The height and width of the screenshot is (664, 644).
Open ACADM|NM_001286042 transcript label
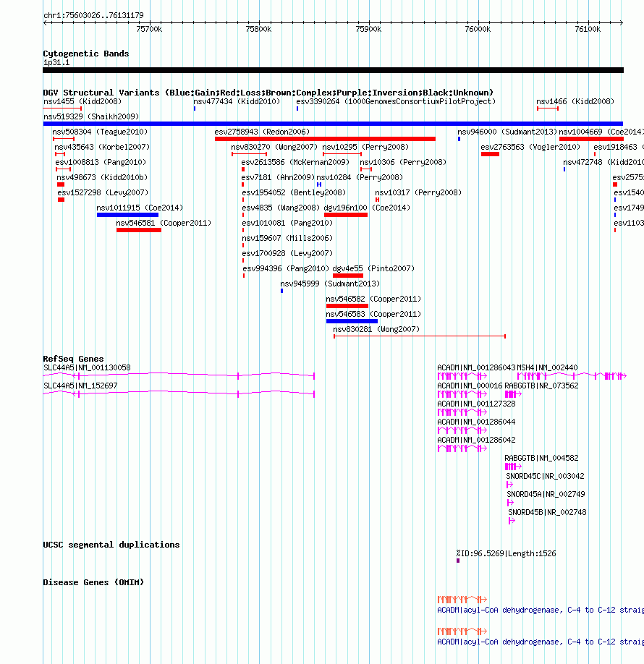point(476,440)
